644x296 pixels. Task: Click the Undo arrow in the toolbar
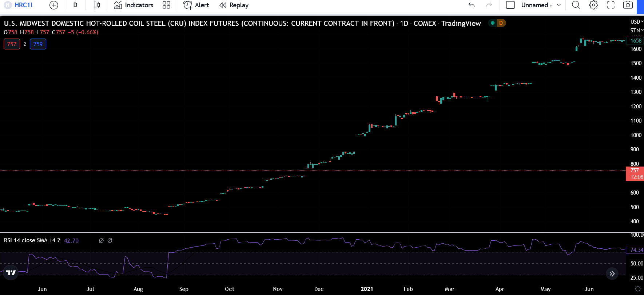[x=472, y=5]
